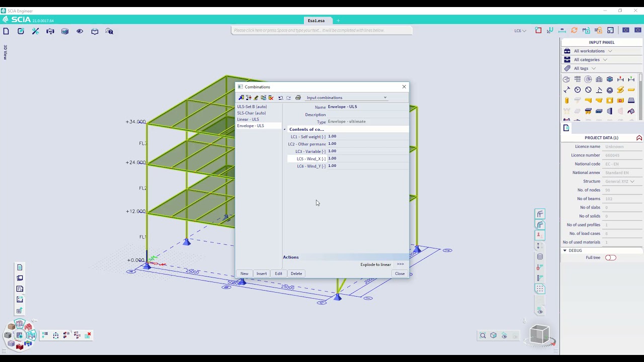Image resolution: width=644 pixels, height=362 pixels.
Task: Click the Delete button
Action: [x=296, y=274]
